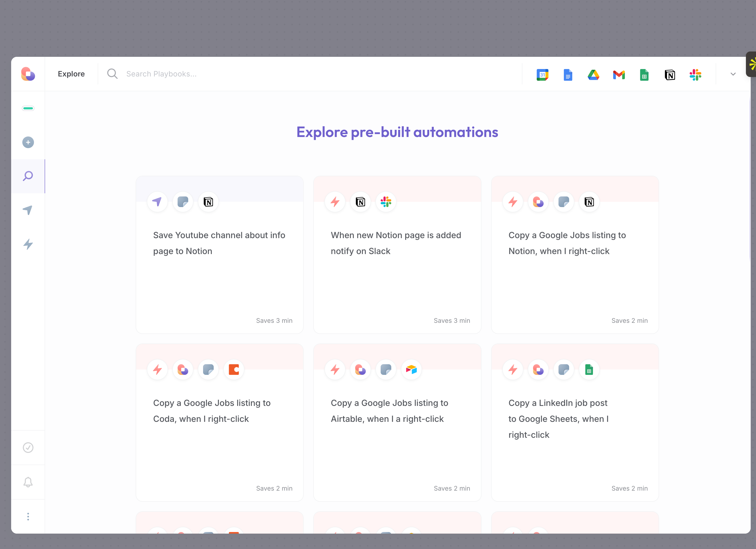Filter playbooks by Notion header icon
Image resolution: width=756 pixels, height=549 pixels.
(x=670, y=75)
